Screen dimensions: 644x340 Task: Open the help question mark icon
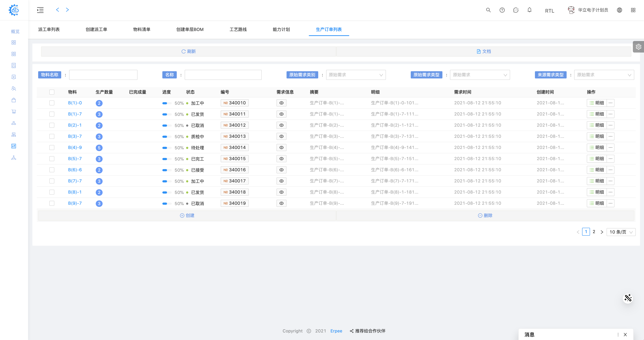502,10
